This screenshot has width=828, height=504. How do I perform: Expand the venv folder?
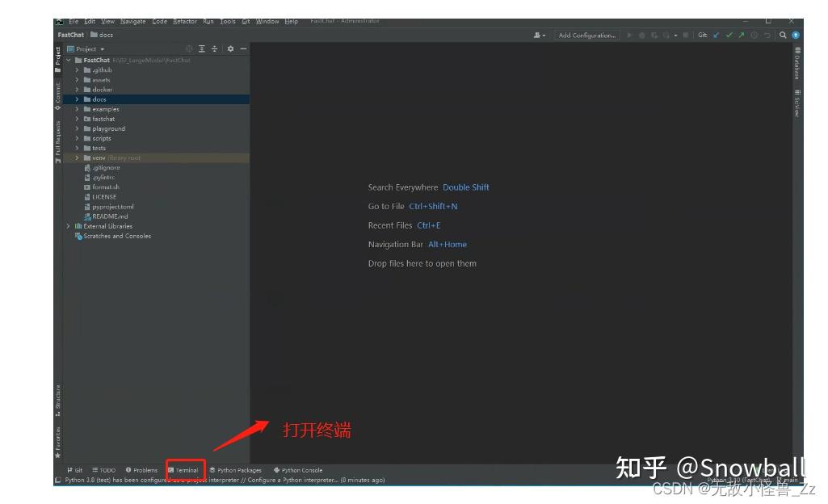tap(77, 157)
